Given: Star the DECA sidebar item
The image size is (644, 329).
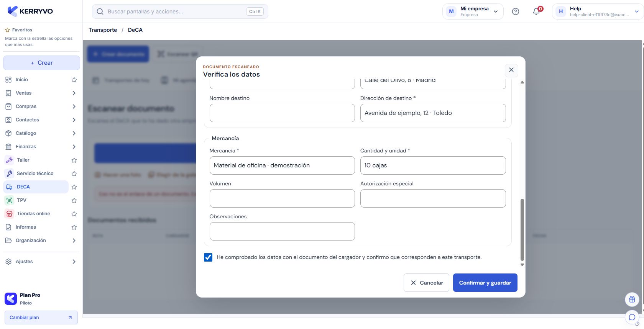Looking at the screenshot, I should click(74, 187).
